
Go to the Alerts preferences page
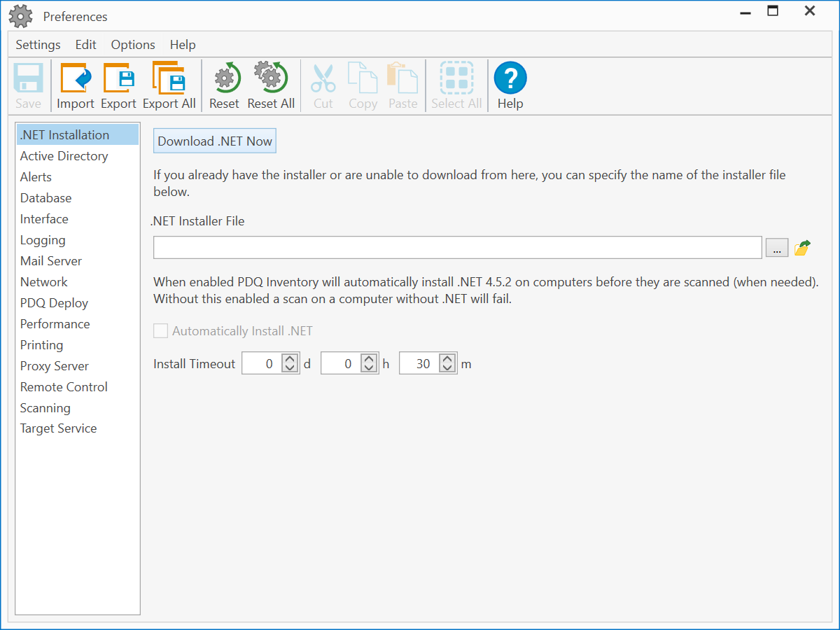pos(78,177)
